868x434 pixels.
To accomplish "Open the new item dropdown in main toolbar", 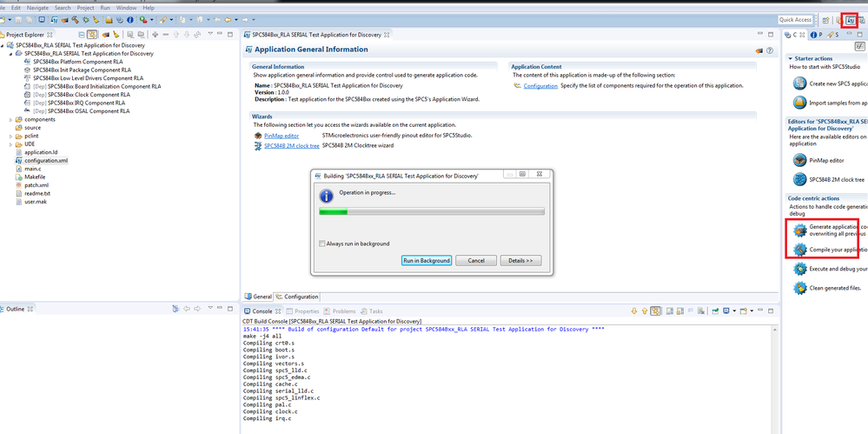I will tap(10, 20).
